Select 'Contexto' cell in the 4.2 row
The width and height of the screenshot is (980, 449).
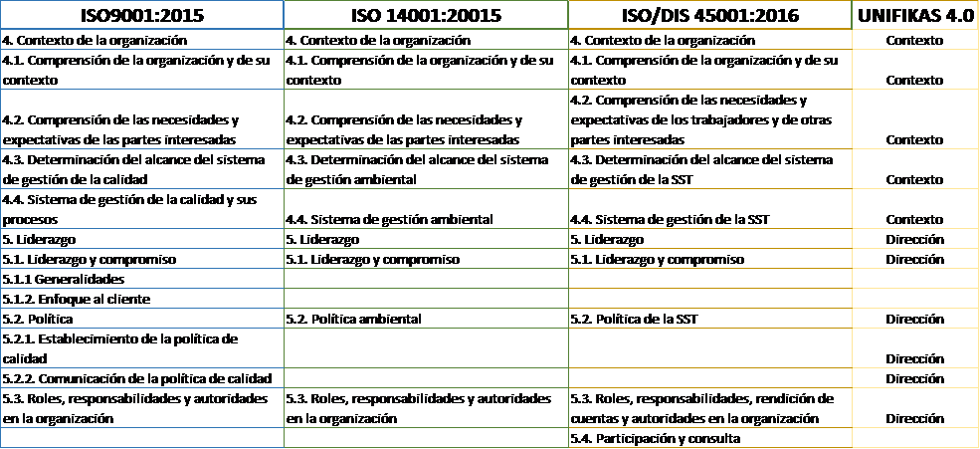click(x=915, y=119)
